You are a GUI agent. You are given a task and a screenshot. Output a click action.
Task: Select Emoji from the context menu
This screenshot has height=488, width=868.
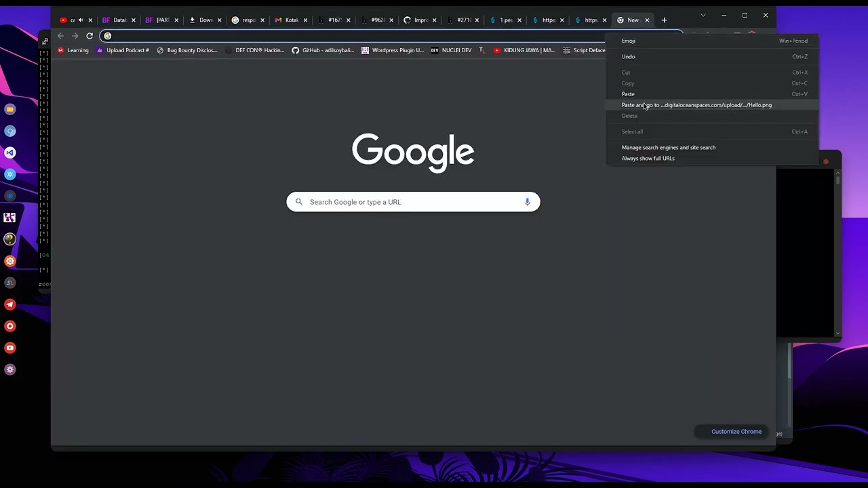click(x=712, y=41)
